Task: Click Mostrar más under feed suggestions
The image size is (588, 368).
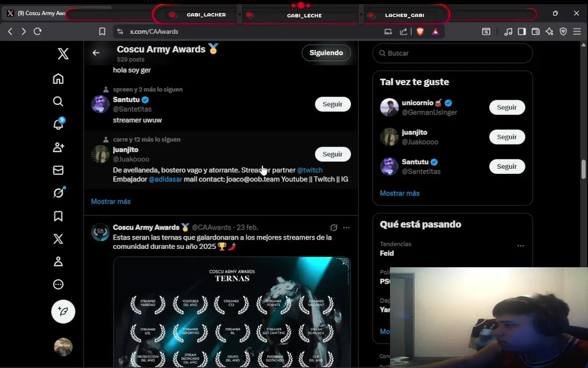Action: pyautogui.click(x=111, y=201)
